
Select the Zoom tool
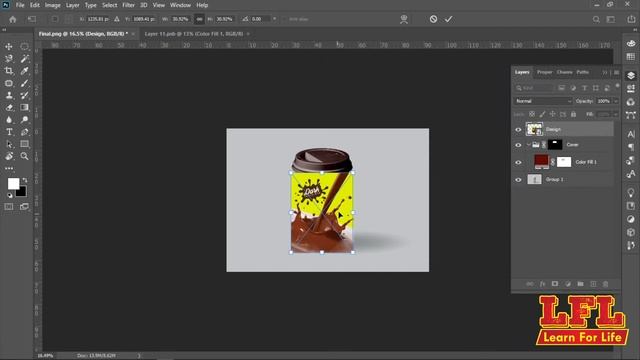pyautogui.click(x=24, y=156)
